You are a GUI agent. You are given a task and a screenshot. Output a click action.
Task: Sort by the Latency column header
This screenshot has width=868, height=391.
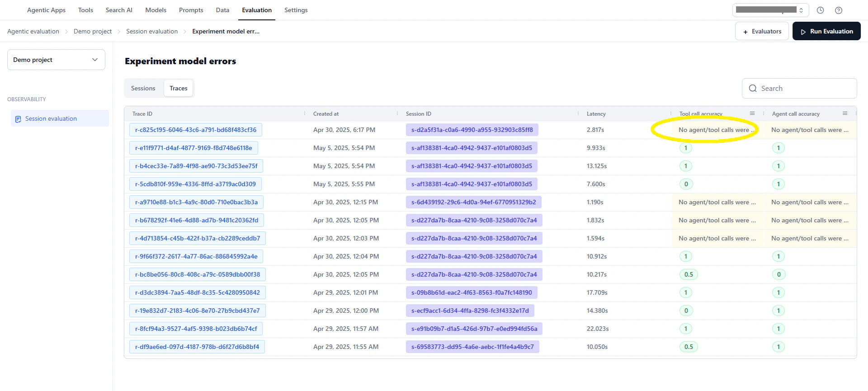point(596,114)
